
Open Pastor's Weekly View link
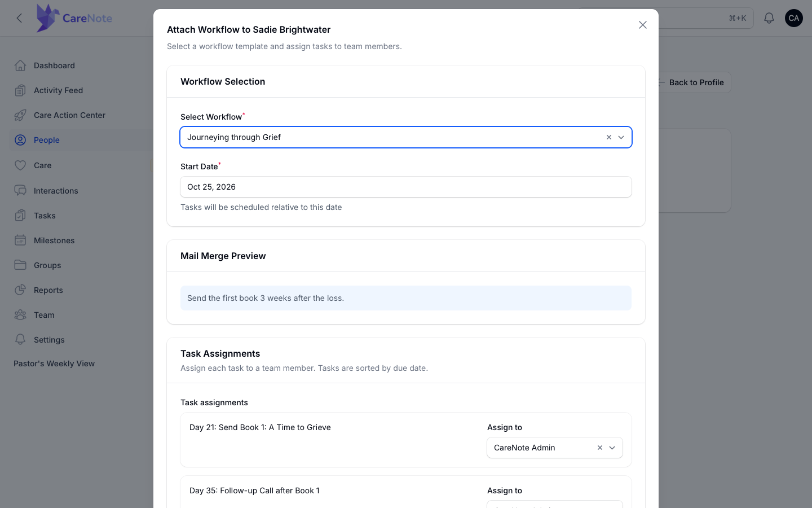(54, 364)
